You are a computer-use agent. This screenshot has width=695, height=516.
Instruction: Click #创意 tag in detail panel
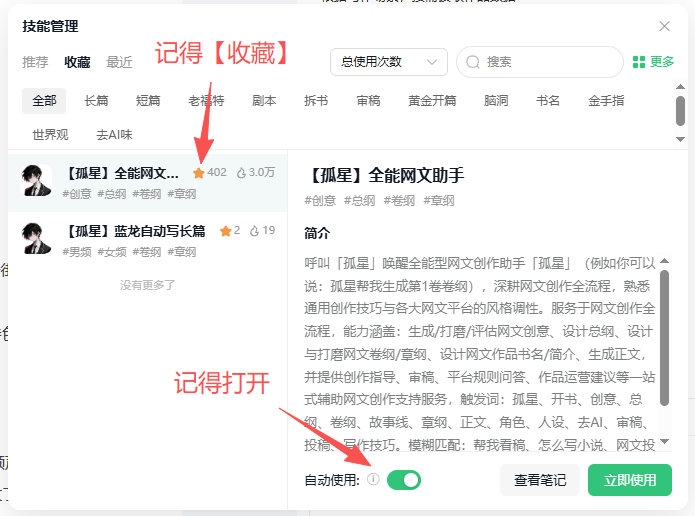click(x=320, y=201)
